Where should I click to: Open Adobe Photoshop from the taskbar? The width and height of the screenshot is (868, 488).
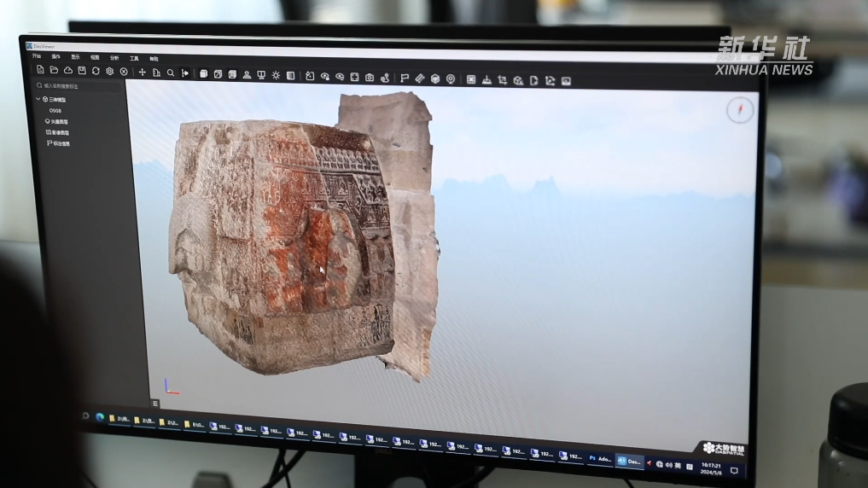[599, 458]
